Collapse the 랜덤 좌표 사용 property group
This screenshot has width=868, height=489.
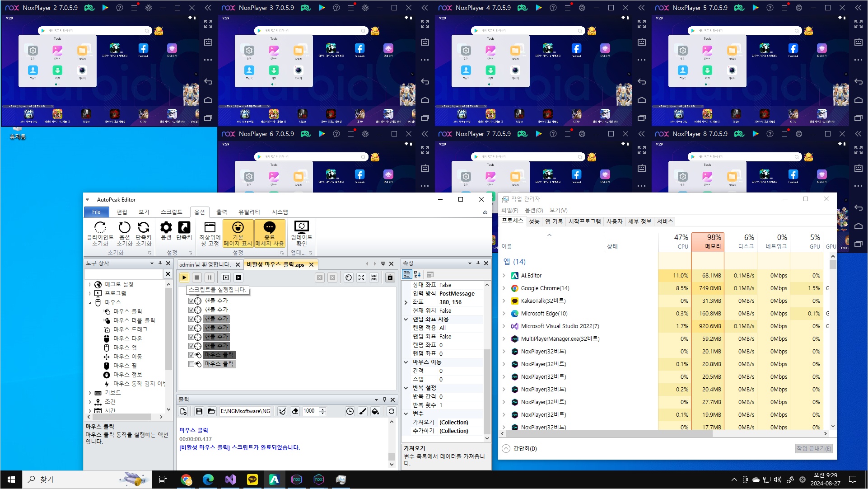406,319
